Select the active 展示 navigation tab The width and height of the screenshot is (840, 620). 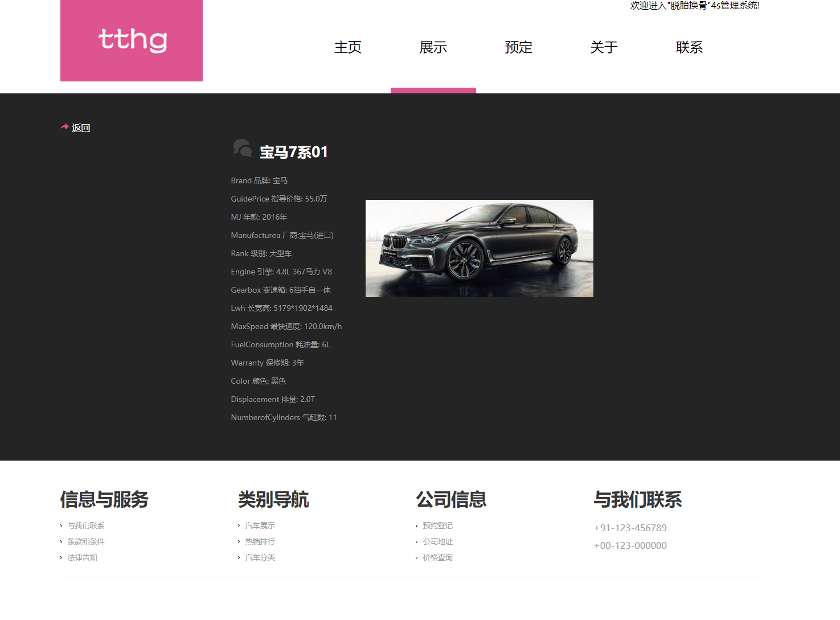click(433, 48)
